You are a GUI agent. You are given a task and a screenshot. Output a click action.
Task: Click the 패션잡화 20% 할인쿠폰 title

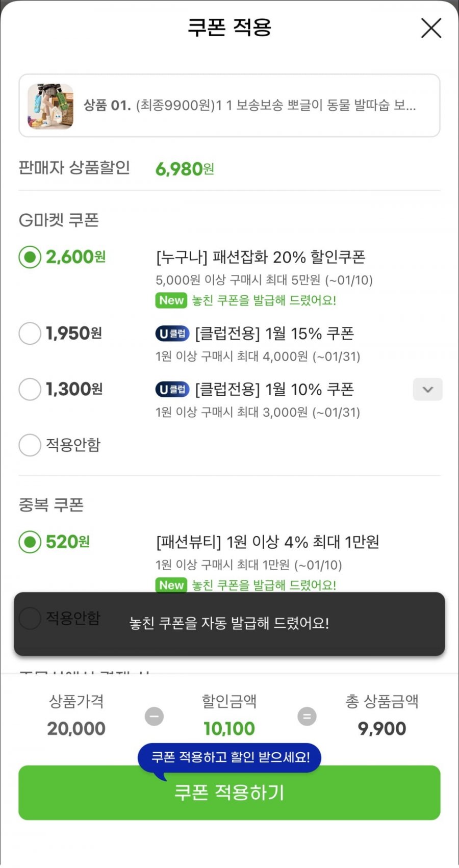pos(261,257)
